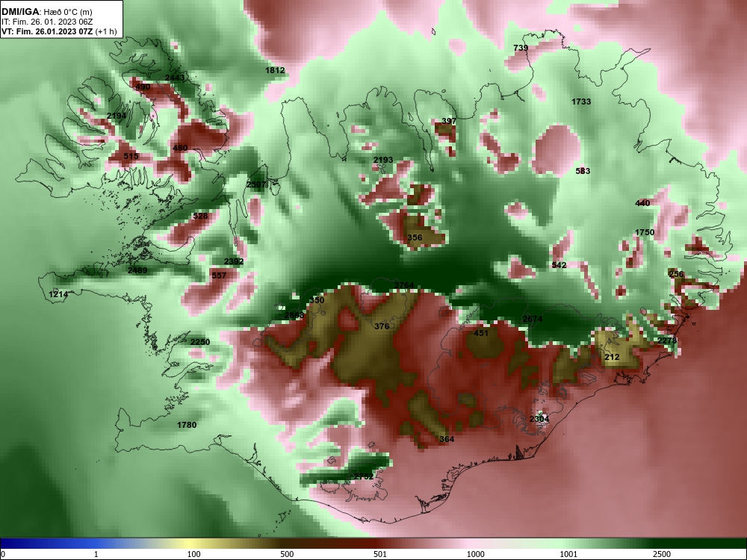Click the map value 212
The image size is (747, 560).
[x=613, y=357]
